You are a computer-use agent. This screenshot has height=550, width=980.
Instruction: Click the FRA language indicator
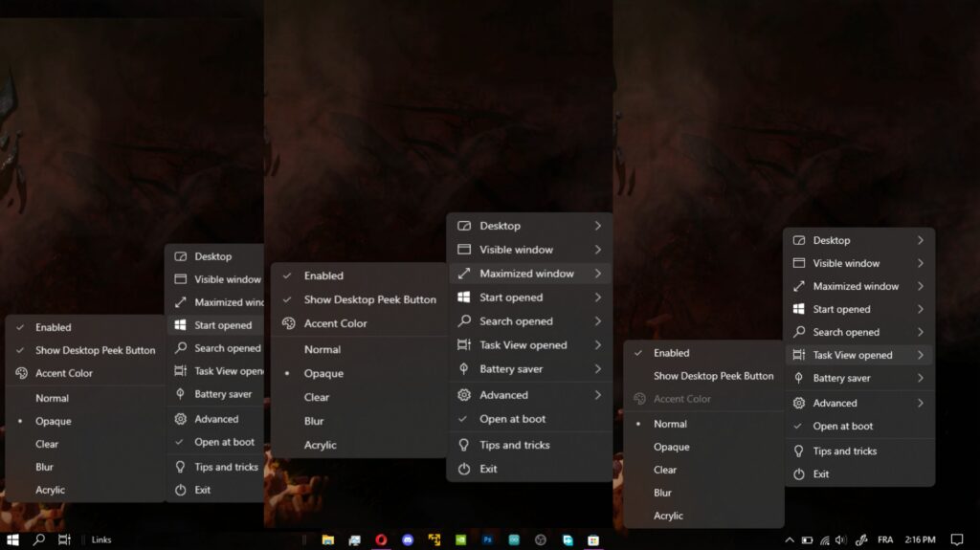coord(885,540)
